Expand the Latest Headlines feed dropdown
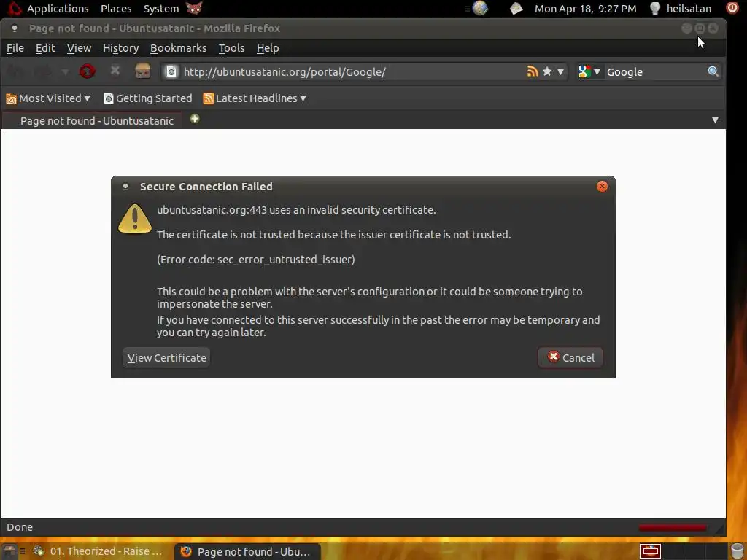Viewport: 747px width, 560px height. (255, 98)
